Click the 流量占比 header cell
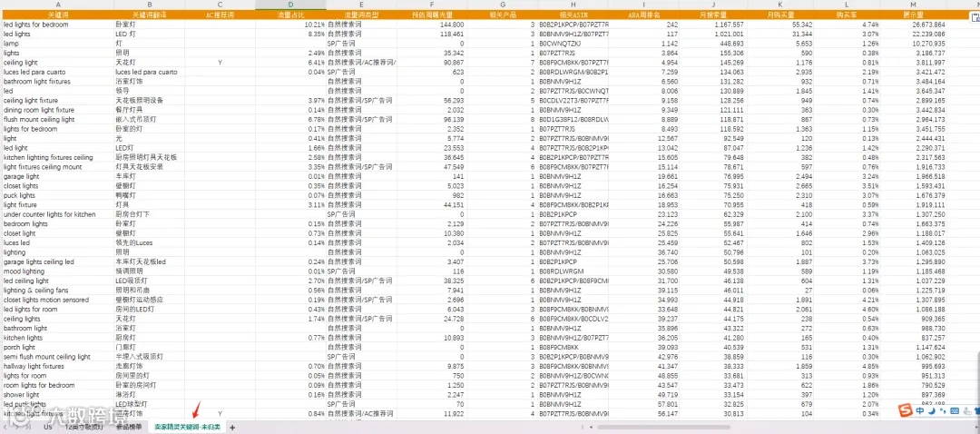Image resolution: width=980 pixels, height=434 pixels. tap(290, 15)
